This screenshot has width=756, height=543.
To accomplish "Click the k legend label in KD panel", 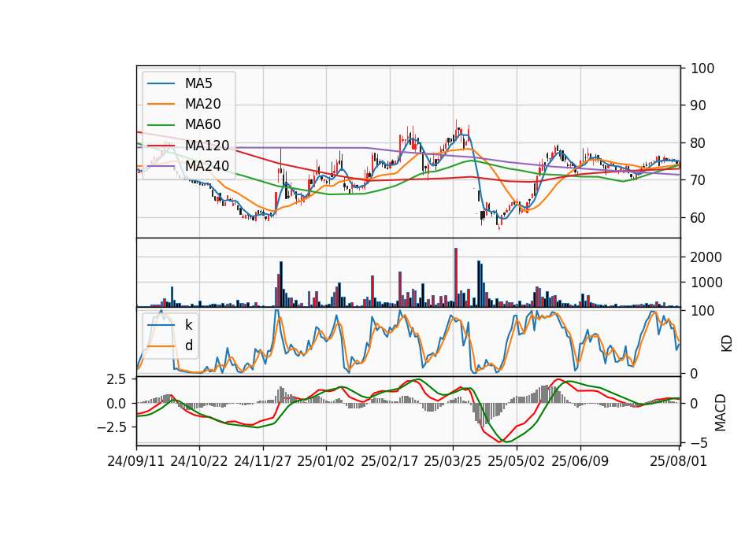I will 188,325.
